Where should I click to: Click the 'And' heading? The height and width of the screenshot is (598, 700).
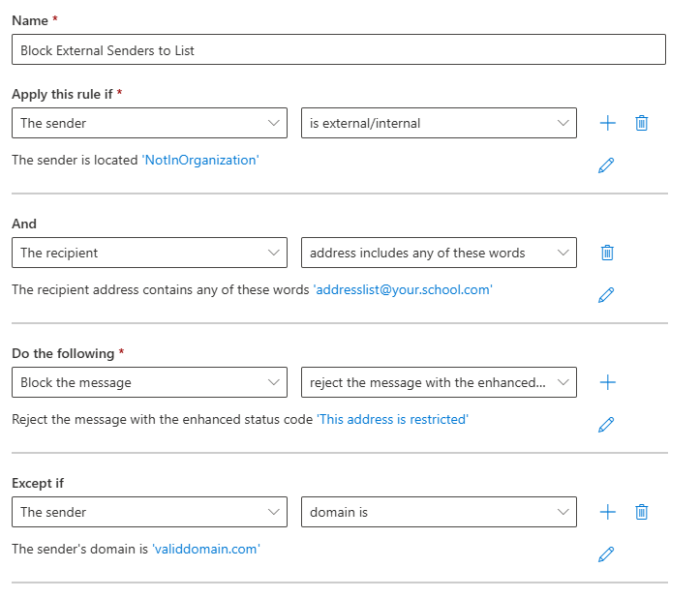pos(24,224)
